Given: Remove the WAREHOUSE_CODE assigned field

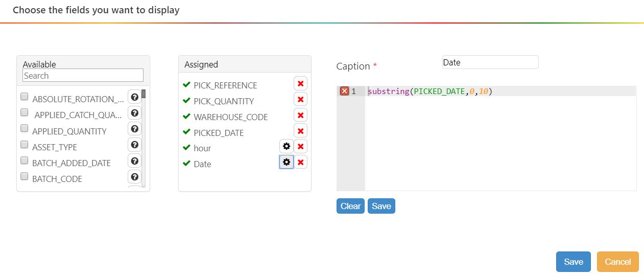Looking at the screenshot, I should pos(300,116).
